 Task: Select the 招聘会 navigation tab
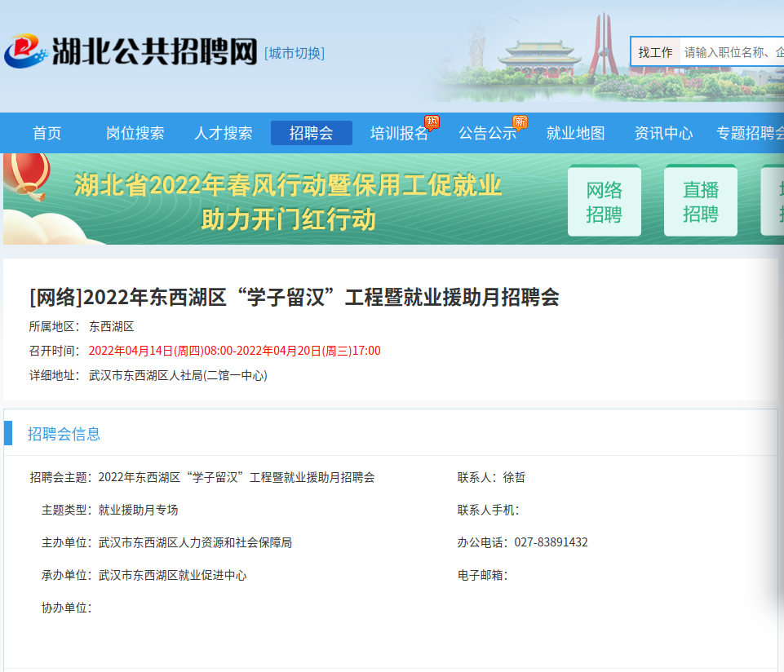coord(312,133)
